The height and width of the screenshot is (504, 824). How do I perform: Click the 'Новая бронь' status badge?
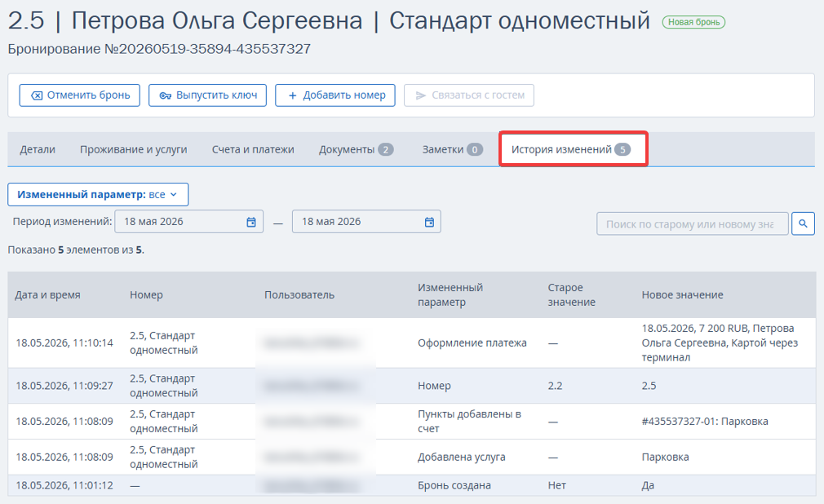pyautogui.click(x=693, y=22)
